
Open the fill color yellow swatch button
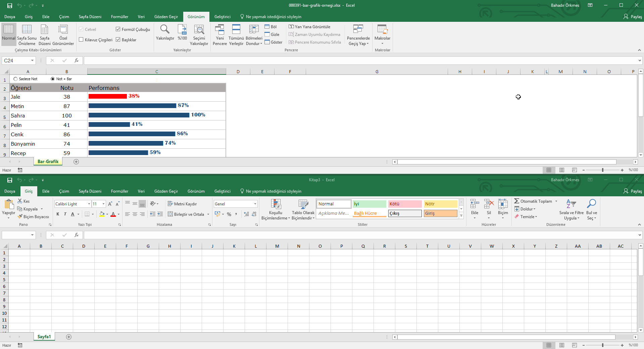click(x=102, y=214)
